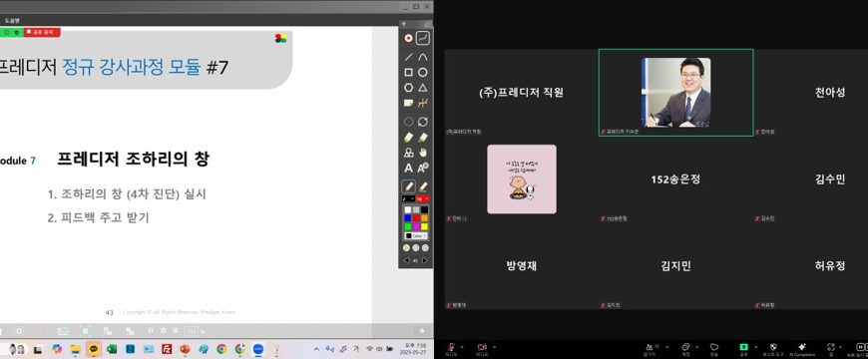Open the Color dropdown in palette
The height and width of the screenshot is (359, 868).
[416, 235]
